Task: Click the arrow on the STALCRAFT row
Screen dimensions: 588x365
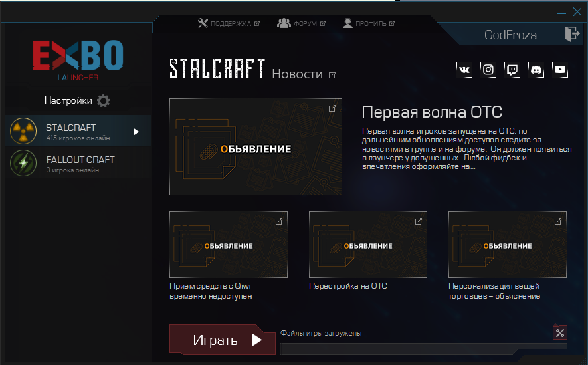Action: 136,132
